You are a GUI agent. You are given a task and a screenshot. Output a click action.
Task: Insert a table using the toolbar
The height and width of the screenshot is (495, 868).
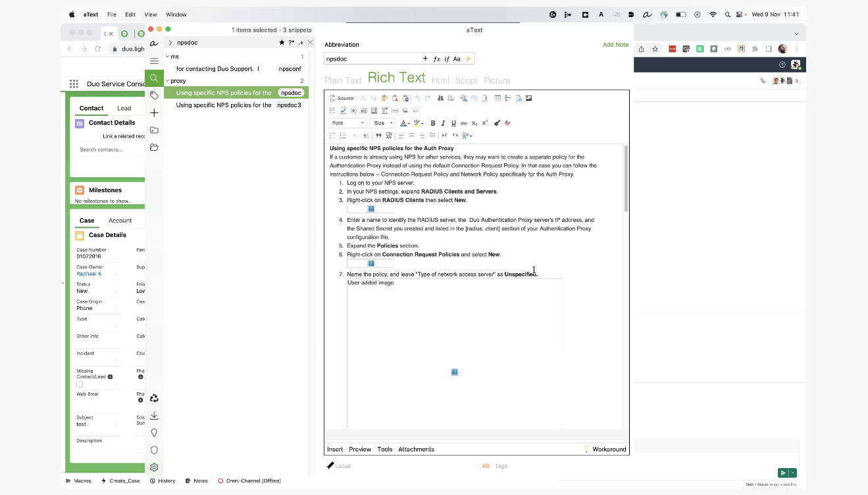click(498, 98)
